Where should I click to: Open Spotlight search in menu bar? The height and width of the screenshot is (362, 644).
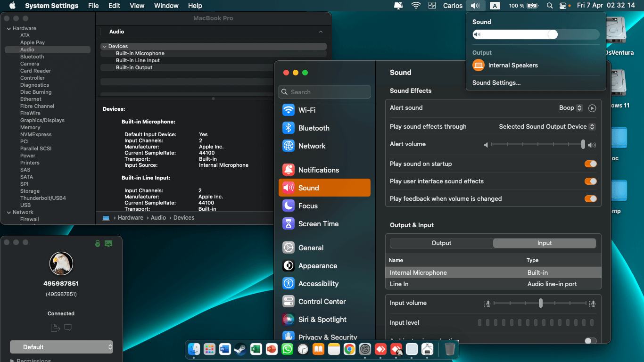tap(550, 6)
